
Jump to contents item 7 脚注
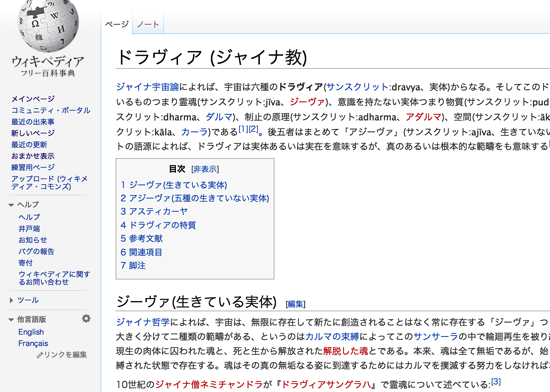tap(133, 265)
